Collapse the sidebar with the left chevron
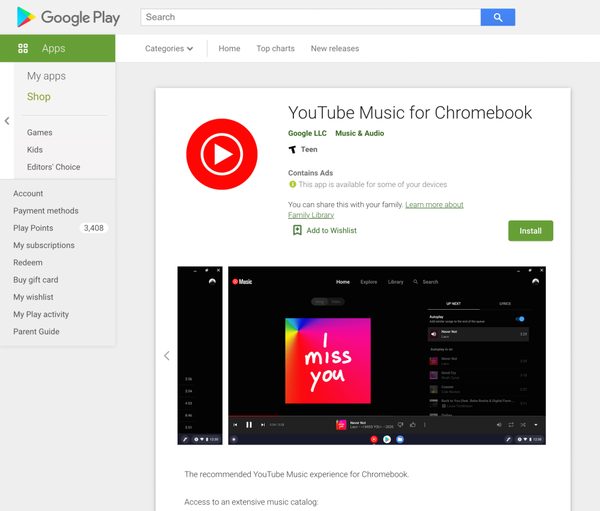 (x=7, y=121)
